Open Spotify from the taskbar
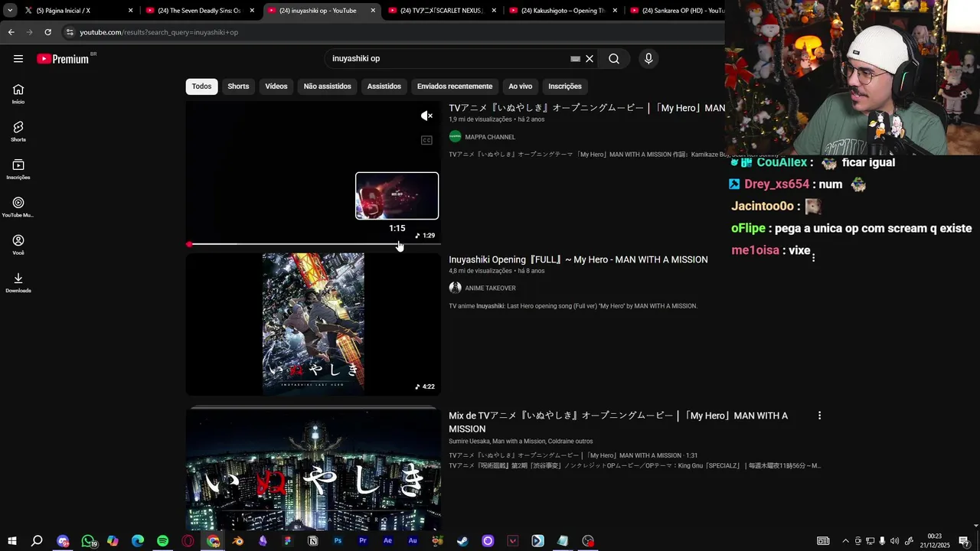 click(x=162, y=541)
